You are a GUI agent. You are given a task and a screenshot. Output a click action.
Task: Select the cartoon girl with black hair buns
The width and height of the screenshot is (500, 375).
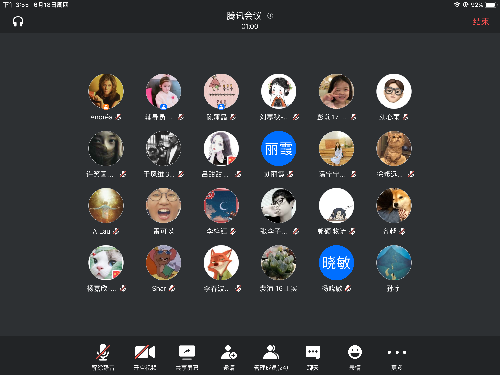278,91
